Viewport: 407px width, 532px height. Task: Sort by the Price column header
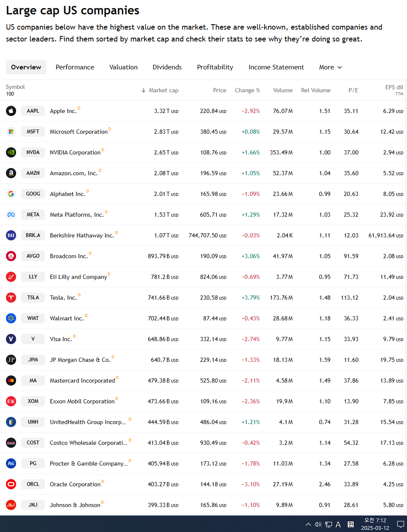(x=219, y=90)
